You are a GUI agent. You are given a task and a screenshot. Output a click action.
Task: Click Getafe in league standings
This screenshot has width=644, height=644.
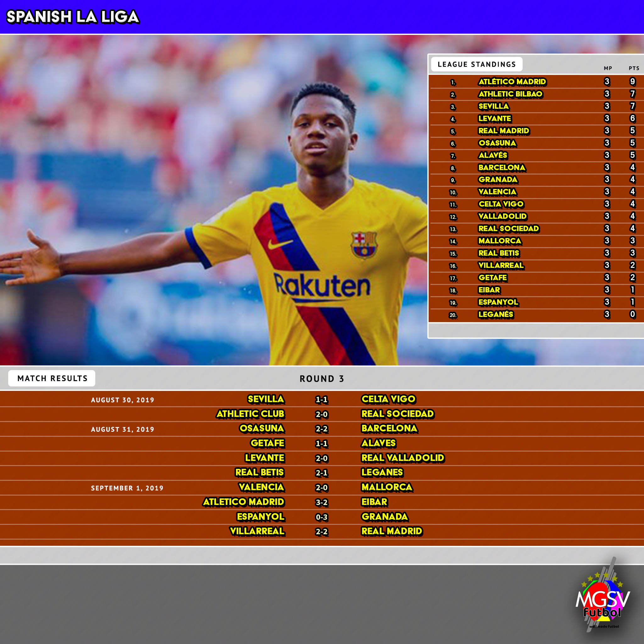point(493,278)
